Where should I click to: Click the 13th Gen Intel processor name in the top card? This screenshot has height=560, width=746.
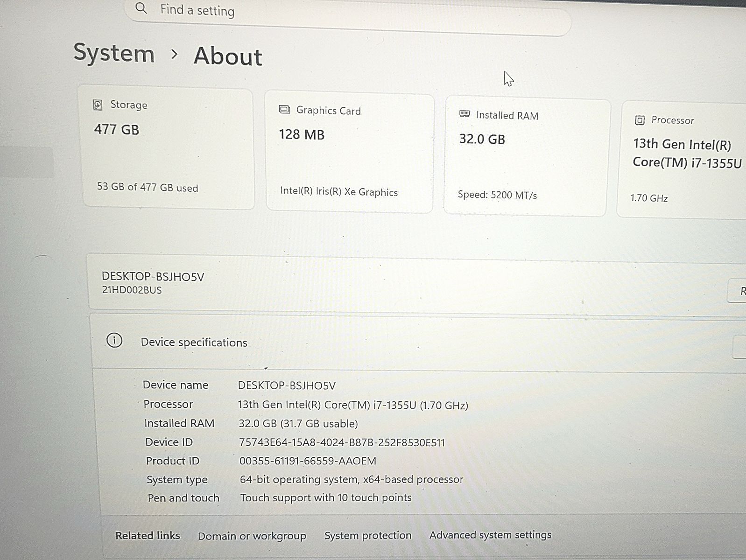(685, 153)
